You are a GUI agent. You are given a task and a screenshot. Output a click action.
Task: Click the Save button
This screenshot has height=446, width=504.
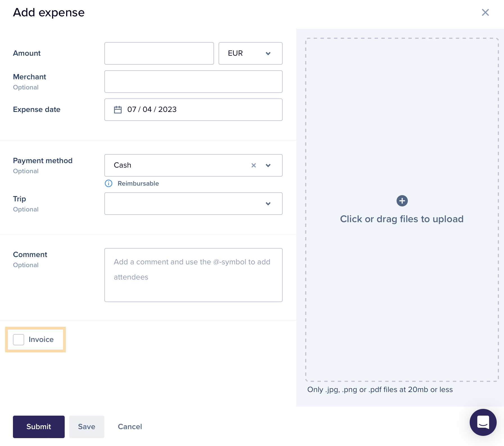87,427
